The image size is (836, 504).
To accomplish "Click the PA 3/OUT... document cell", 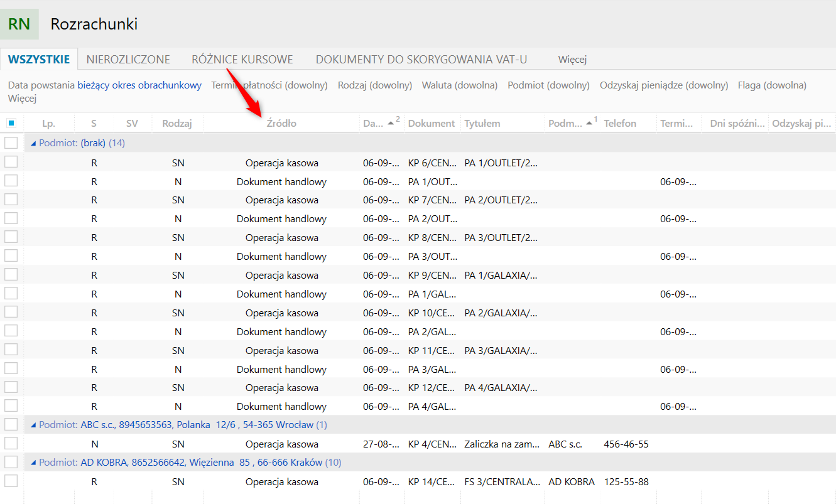I will (432, 257).
